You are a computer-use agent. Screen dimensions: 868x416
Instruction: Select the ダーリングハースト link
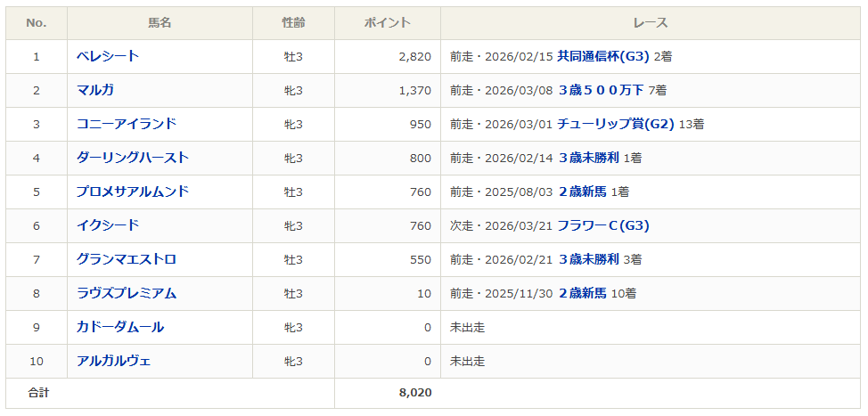click(133, 158)
